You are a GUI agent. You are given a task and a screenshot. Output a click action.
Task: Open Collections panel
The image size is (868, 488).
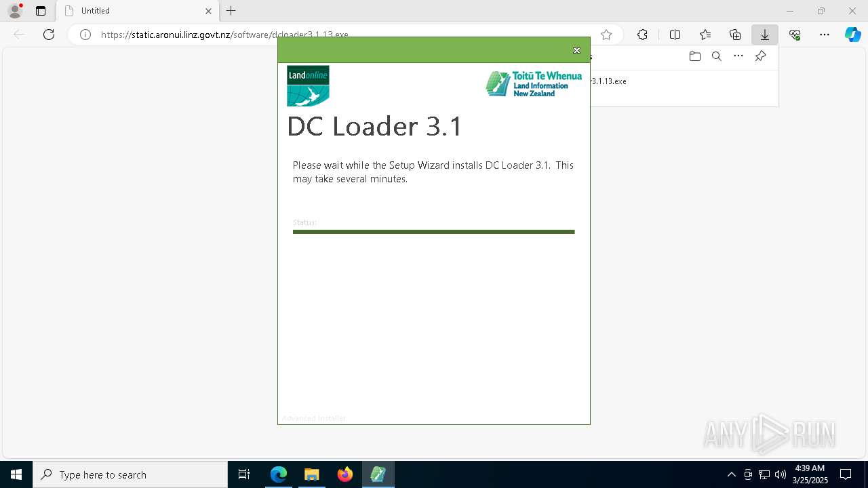pyautogui.click(x=735, y=35)
